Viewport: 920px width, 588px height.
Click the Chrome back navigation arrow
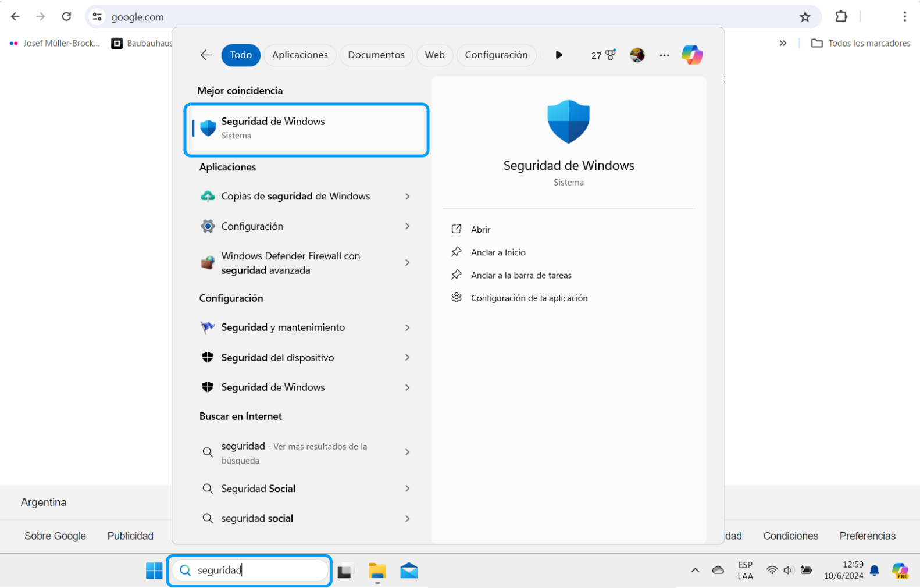click(x=15, y=17)
